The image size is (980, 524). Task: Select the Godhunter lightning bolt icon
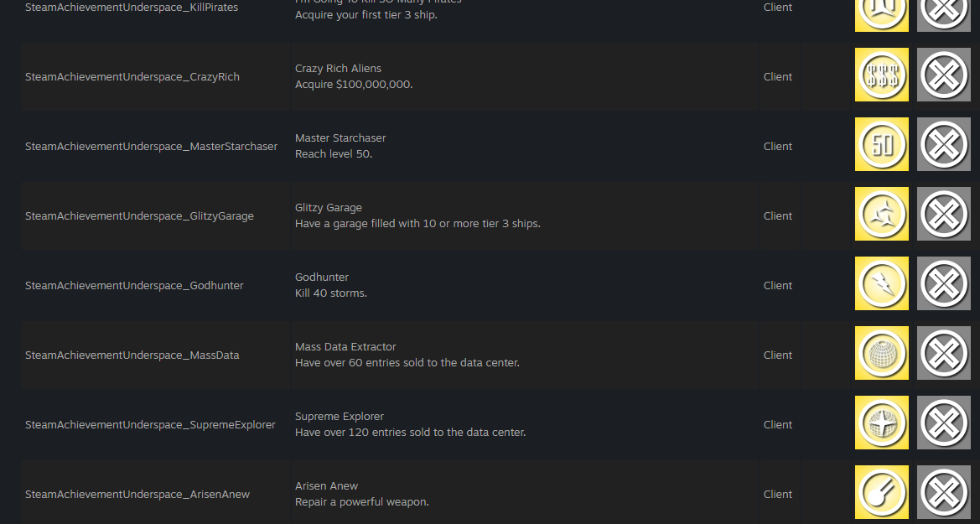pos(881,283)
